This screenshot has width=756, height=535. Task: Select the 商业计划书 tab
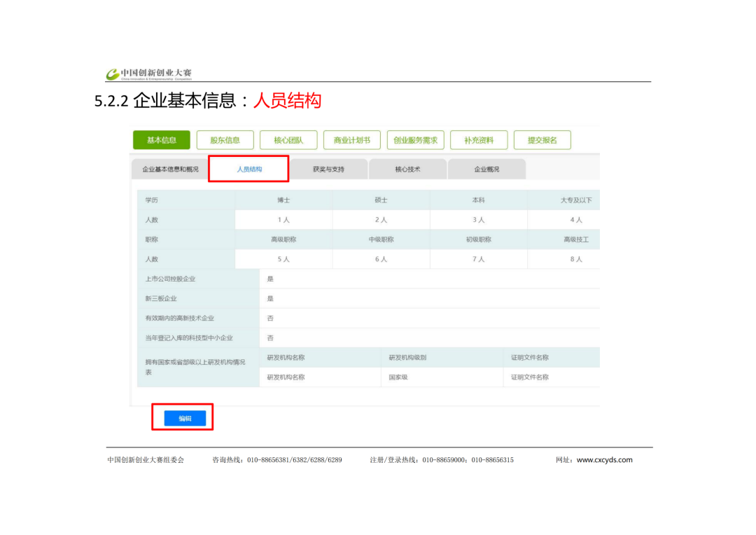pyautogui.click(x=352, y=140)
